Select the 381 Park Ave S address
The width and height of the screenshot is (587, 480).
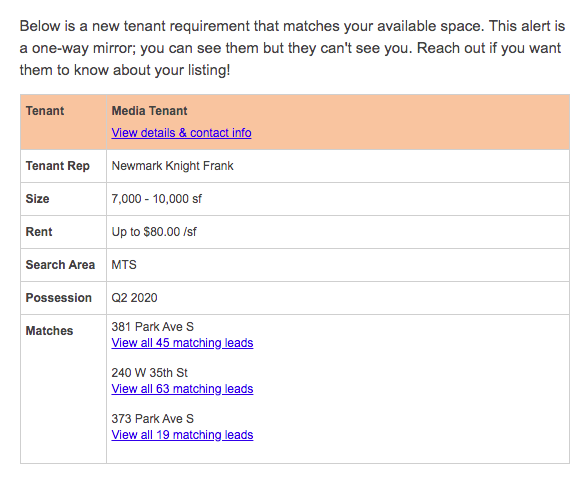coord(153,327)
